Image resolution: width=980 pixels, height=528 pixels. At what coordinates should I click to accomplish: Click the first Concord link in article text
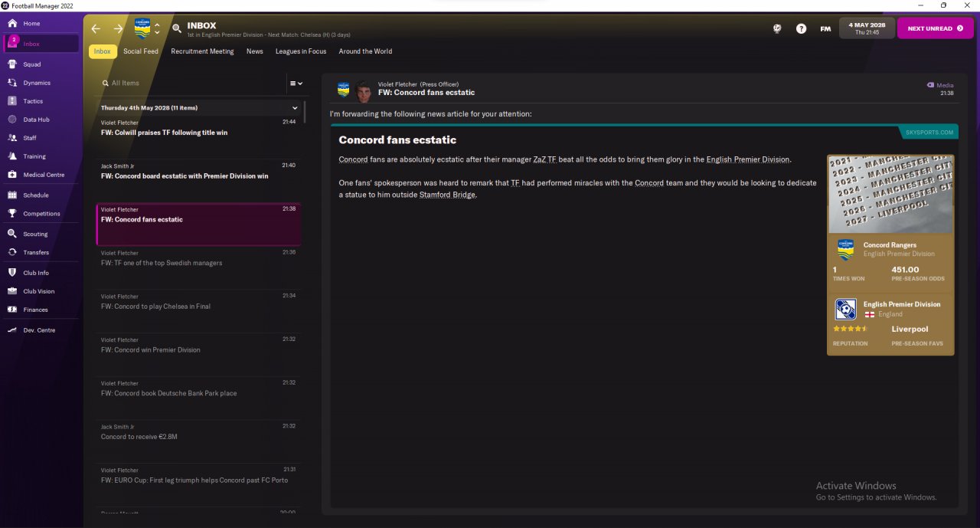coord(353,159)
